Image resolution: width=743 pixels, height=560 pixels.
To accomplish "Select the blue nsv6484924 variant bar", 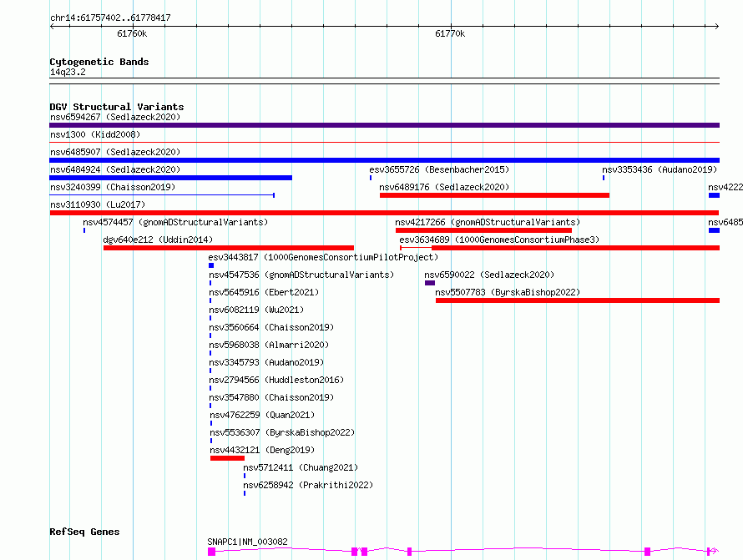I will pyautogui.click(x=170, y=178).
